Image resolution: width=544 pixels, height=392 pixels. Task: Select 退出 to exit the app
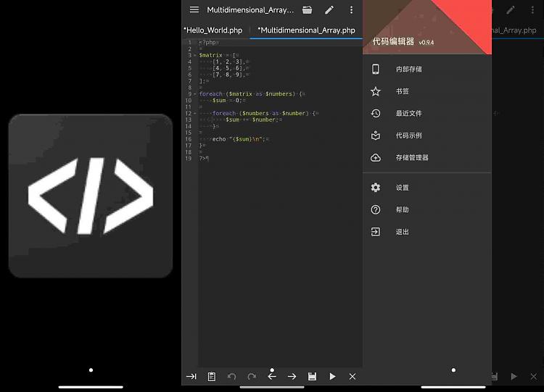427,232
